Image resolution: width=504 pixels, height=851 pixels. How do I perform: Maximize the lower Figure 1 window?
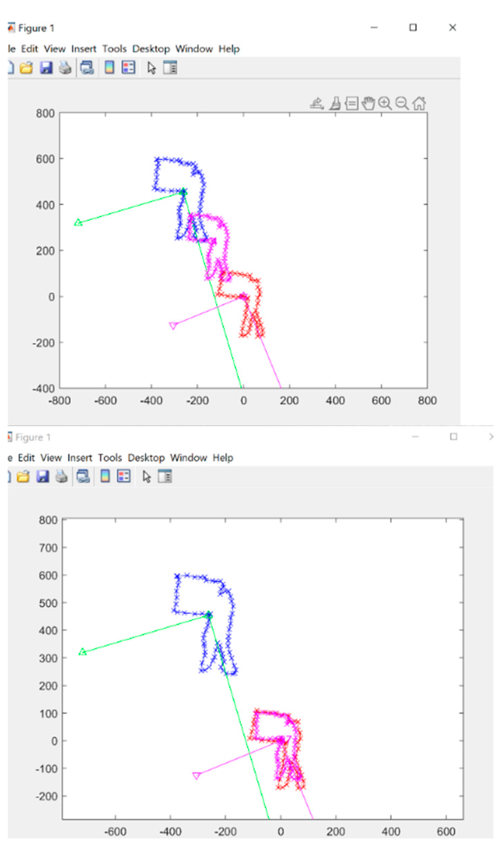[454, 436]
